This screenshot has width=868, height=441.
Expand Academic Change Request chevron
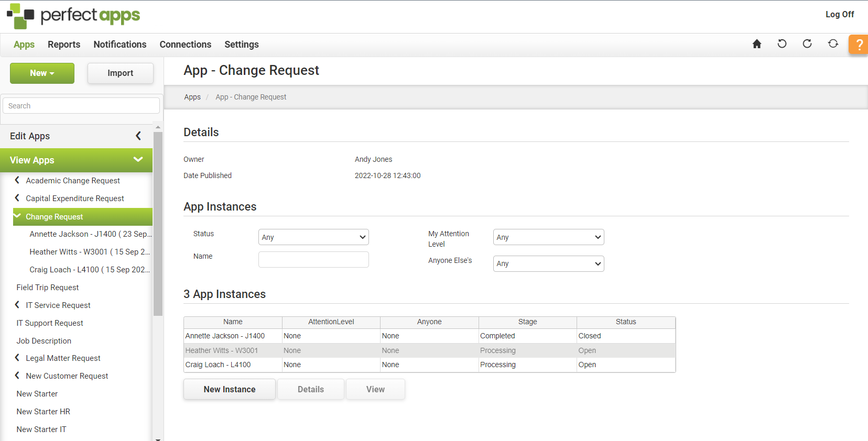(x=17, y=180)
